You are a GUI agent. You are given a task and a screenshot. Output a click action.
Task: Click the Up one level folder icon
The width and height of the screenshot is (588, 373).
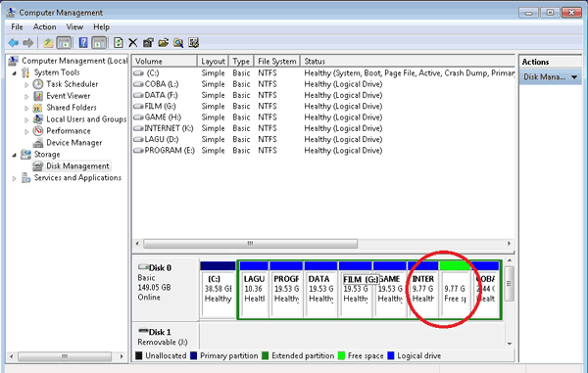coord(48,43)
